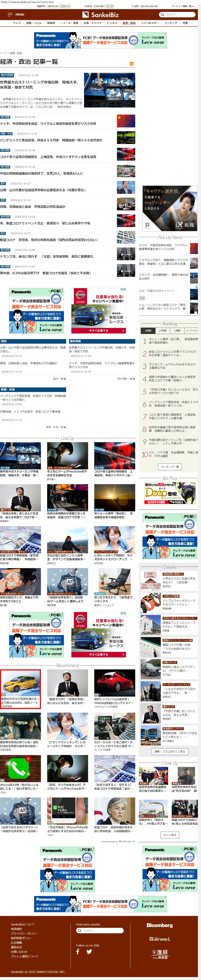Open the 国内 一覧 arrow link
The width and height of the screenshot is (201, 980).
tap(59, 378)
